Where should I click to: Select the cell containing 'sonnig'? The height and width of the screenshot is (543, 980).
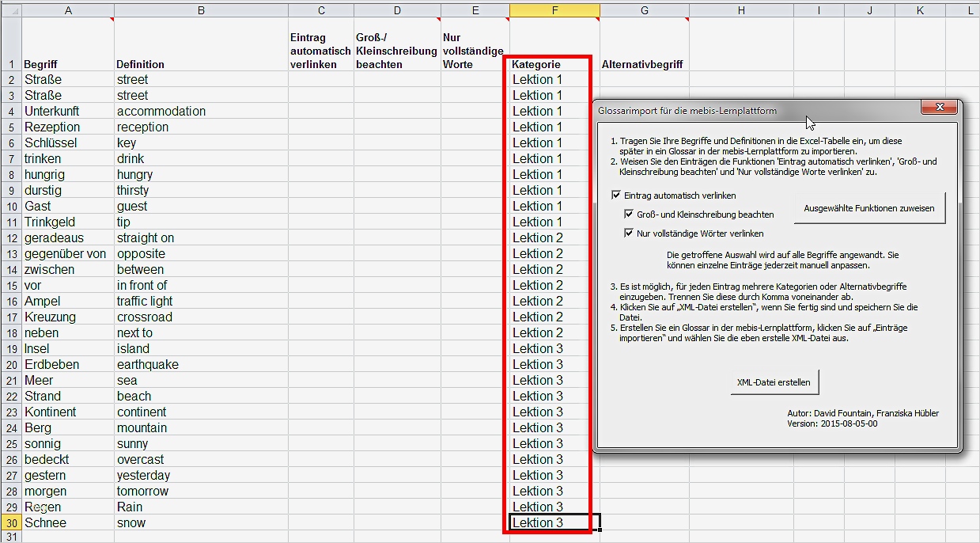68,443
